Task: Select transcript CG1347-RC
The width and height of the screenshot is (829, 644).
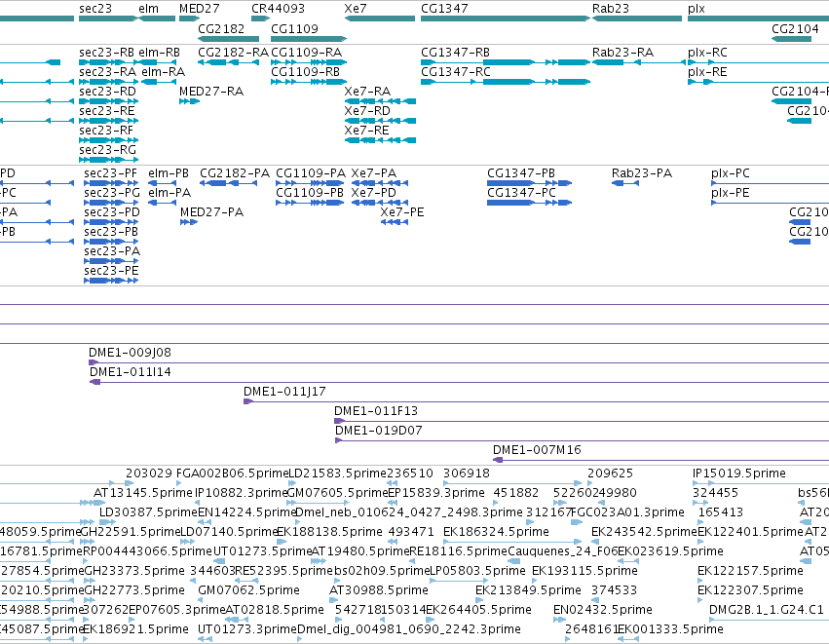Action: 506,82
